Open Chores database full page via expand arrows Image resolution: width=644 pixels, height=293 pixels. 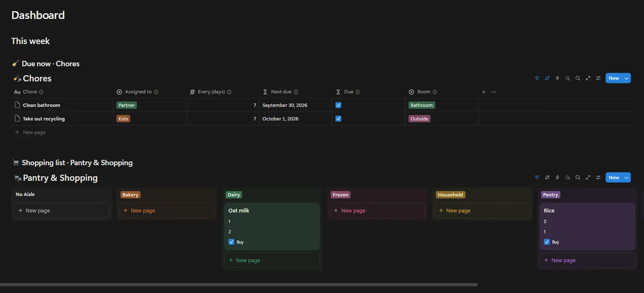(x=588, y=78)
